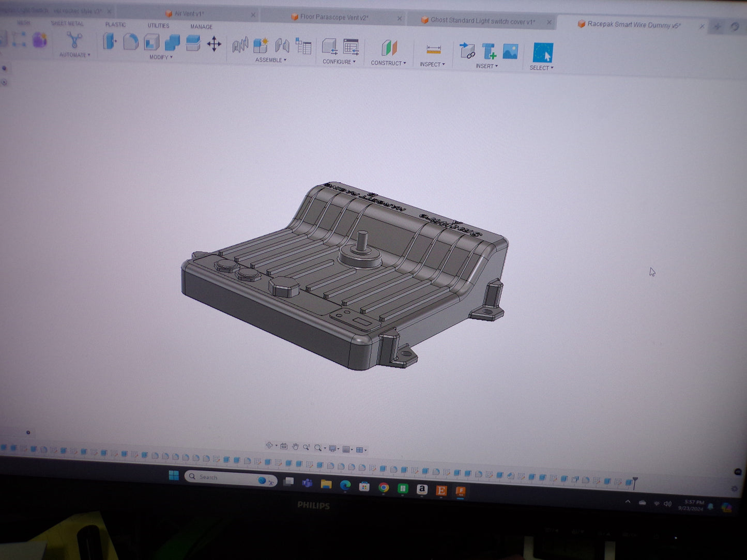Close the Ghost Standard Light switch cover tab
The width and height of the screenshot is (747, 560).
coord(549,22)
